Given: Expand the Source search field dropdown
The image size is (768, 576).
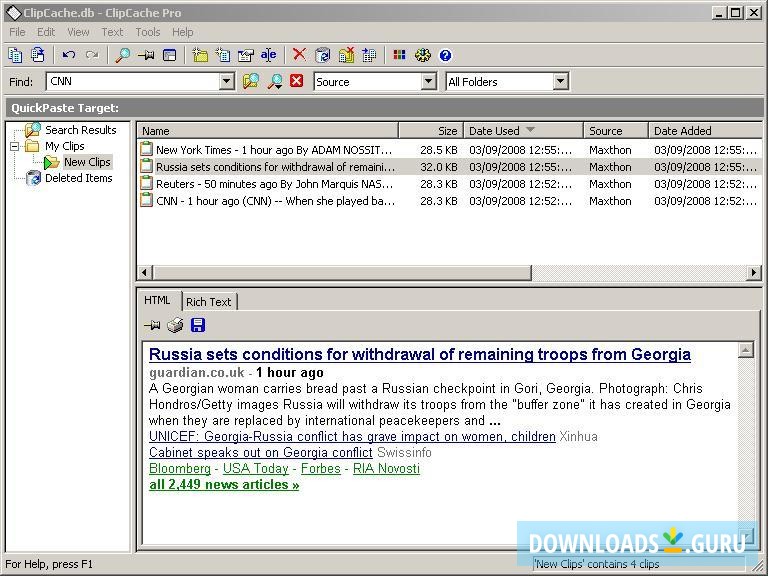Looking at the screenshot, I should point(429,82).
